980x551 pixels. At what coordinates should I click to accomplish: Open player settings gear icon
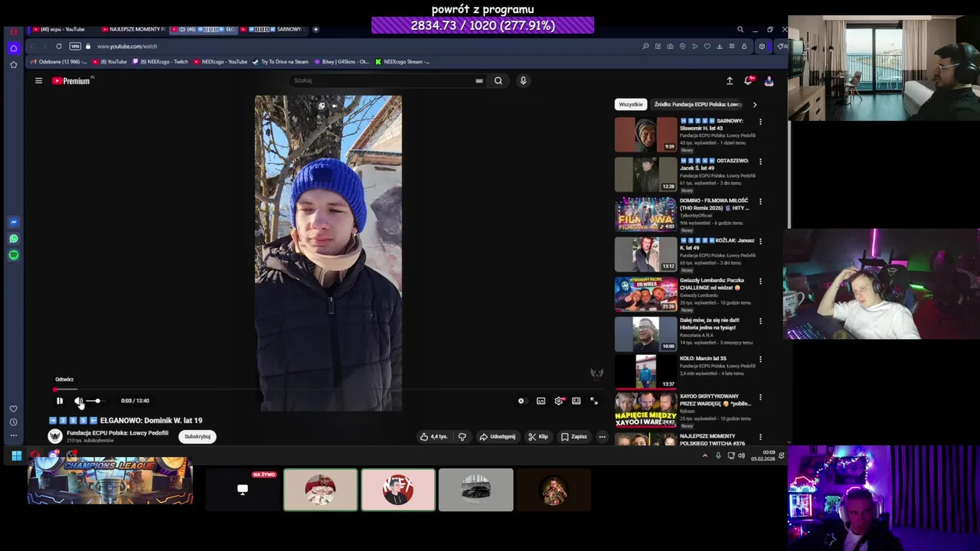pos(559,401)
